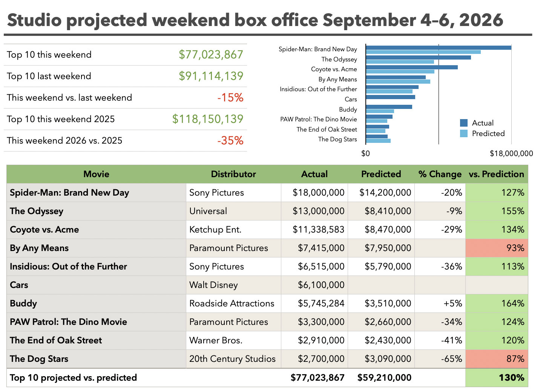Screen dimensions: 543x392
Task: Click The End of Oak Street table cell
Action: 97,340
